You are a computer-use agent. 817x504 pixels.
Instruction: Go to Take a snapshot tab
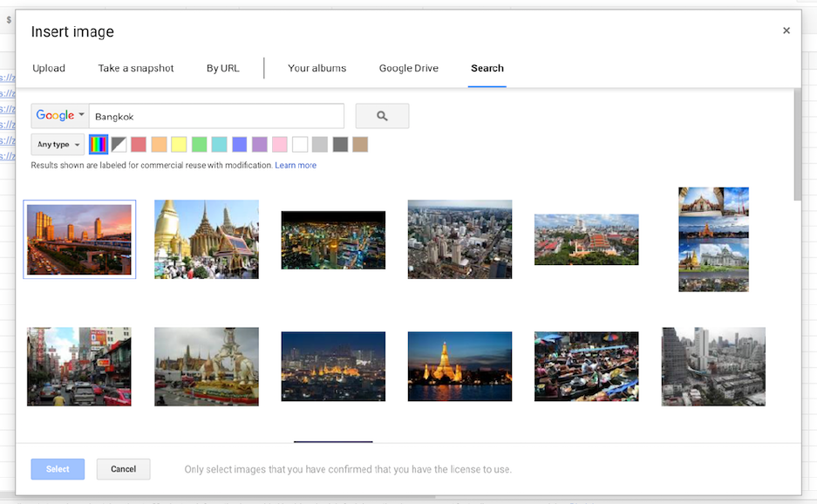(x=136, y=68)
